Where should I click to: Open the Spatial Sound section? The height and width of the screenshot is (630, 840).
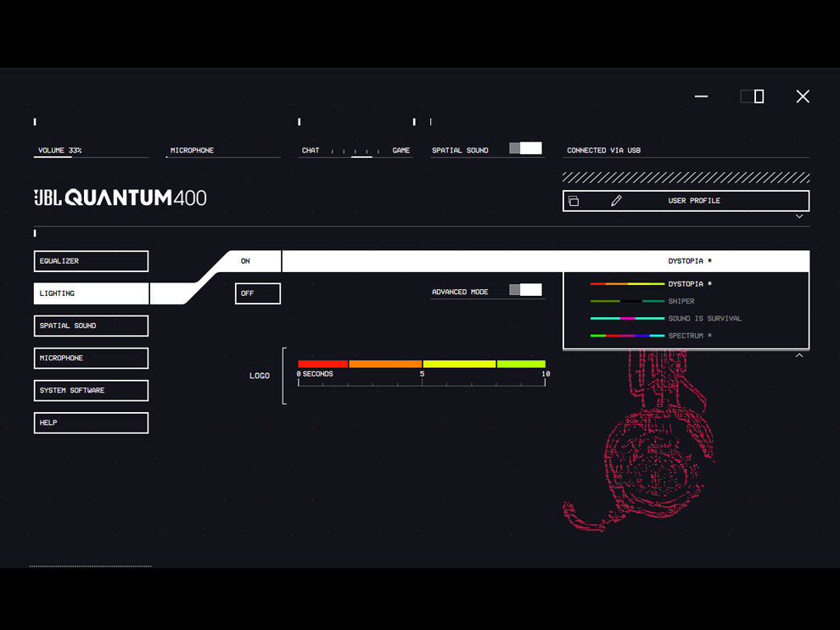(91, 326)
